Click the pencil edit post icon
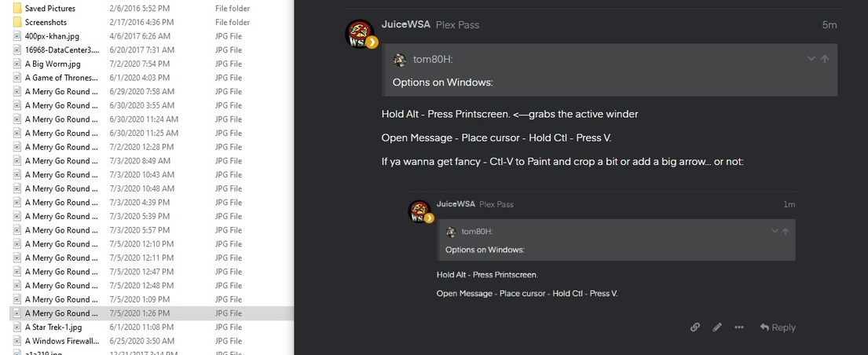 coord(717,328)
